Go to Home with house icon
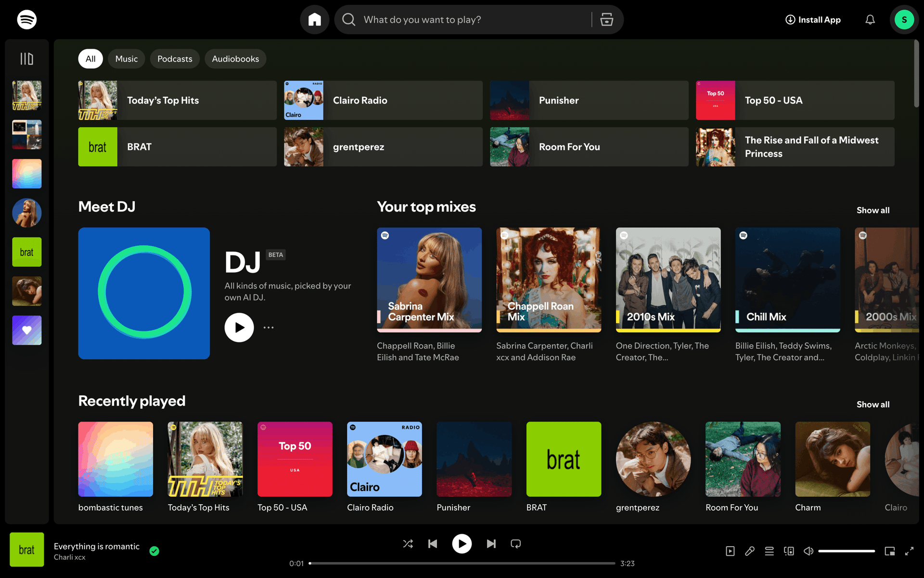 tap(315, 20)
